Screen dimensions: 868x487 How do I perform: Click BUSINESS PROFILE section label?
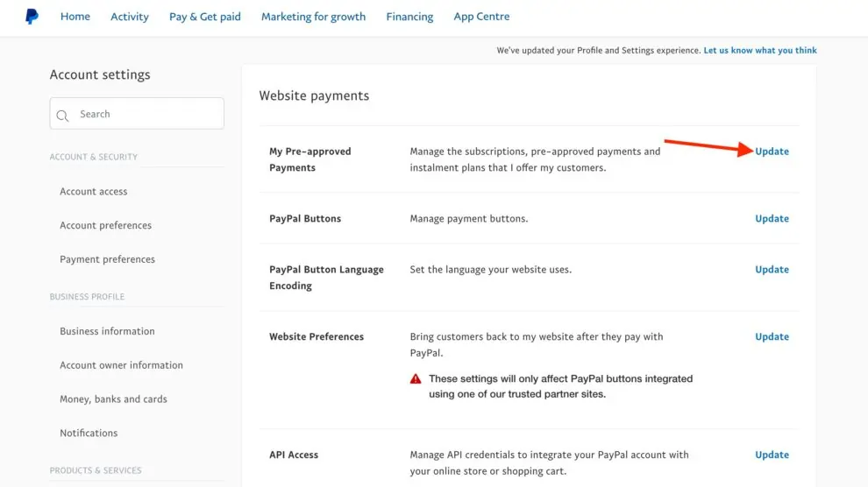coord(87,297)
